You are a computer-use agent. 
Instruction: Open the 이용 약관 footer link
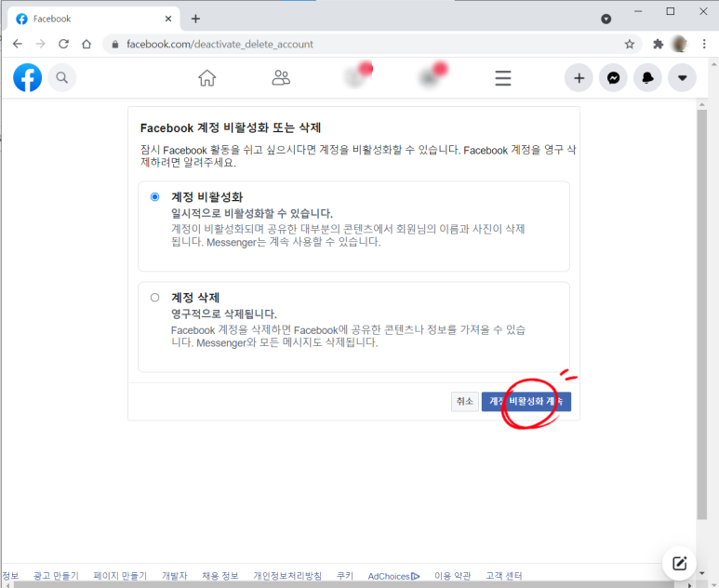(x=453, y=576)
